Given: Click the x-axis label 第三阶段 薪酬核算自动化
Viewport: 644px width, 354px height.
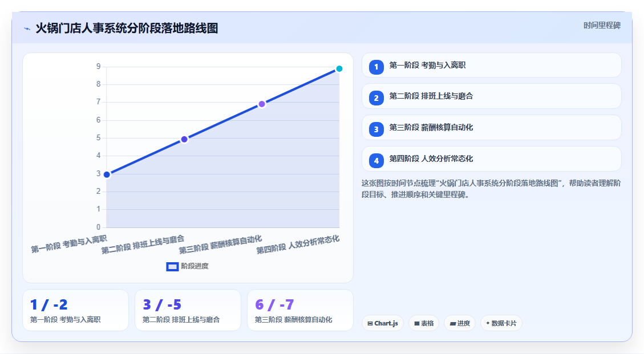Looking at the screenshot, I should coord(220,245).
